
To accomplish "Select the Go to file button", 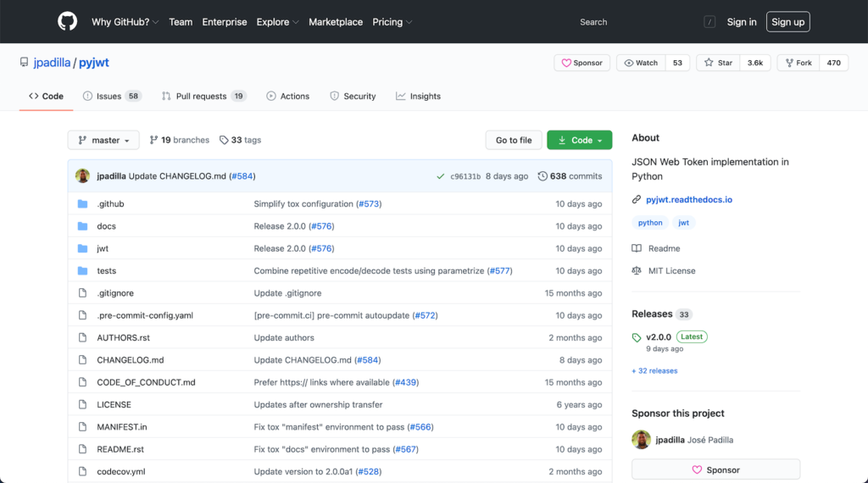I will click(x=514, y=140).
